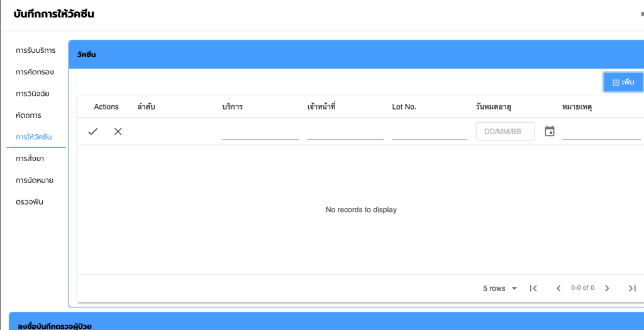Open the calendar date picker icon

pyautogui.click(x=550, y=132)
